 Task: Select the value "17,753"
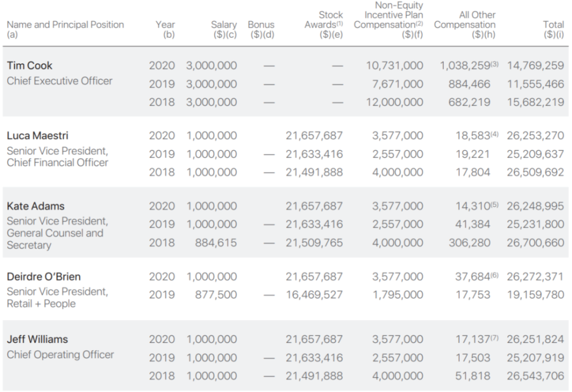click(x=472, y=295)
